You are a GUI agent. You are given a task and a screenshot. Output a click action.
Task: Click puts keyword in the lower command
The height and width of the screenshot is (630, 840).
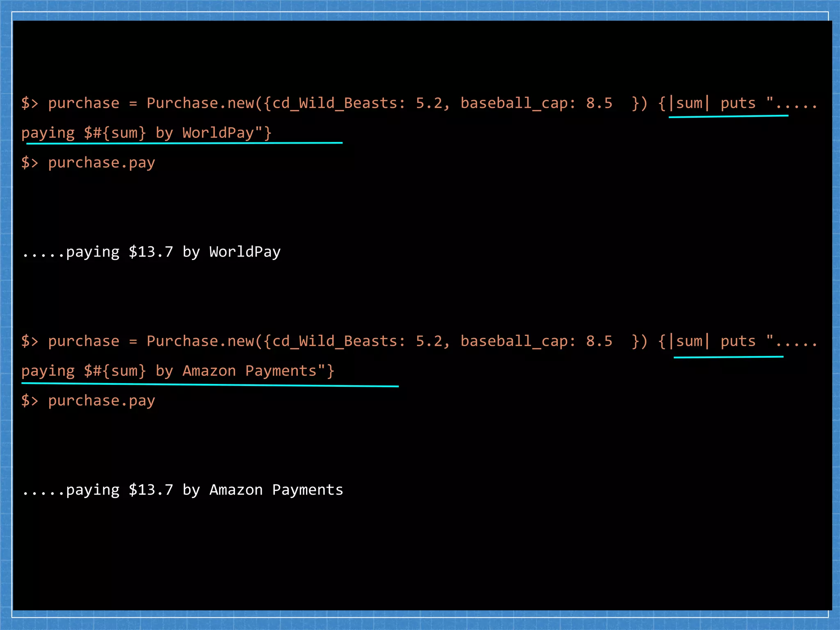737,341
